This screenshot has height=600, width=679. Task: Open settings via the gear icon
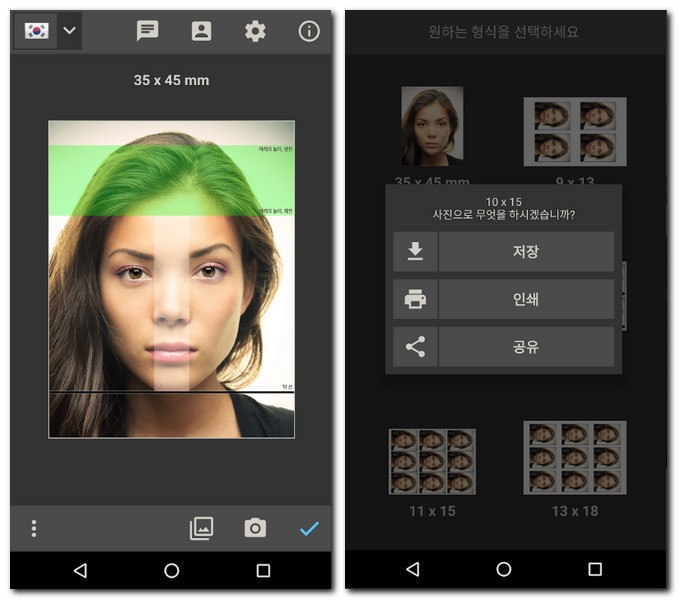(255, 31)
